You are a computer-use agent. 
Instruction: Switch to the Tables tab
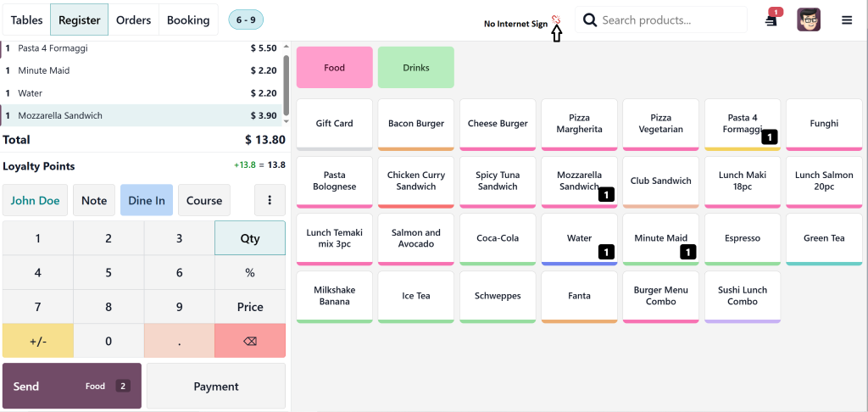coord(26,20)
